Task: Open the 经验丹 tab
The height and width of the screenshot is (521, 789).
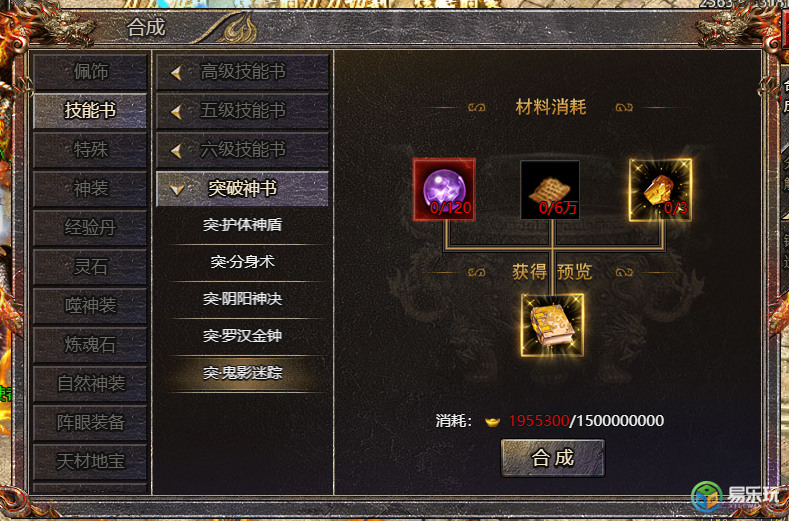Action: click(x=90, y=228)
